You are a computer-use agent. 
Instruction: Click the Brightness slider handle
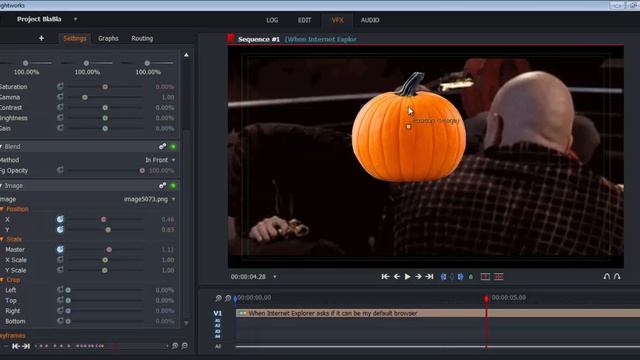(105, 118)
